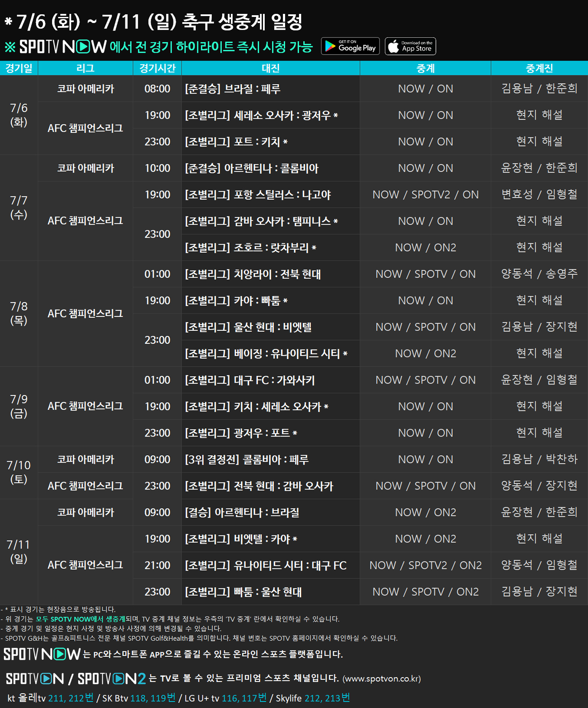
Task: Select the 리그 column header
Action: tap(85, 68)
